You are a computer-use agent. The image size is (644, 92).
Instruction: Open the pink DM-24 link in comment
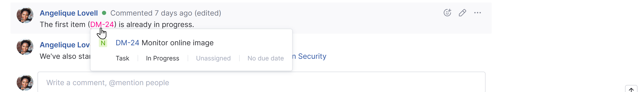[102, 24]
